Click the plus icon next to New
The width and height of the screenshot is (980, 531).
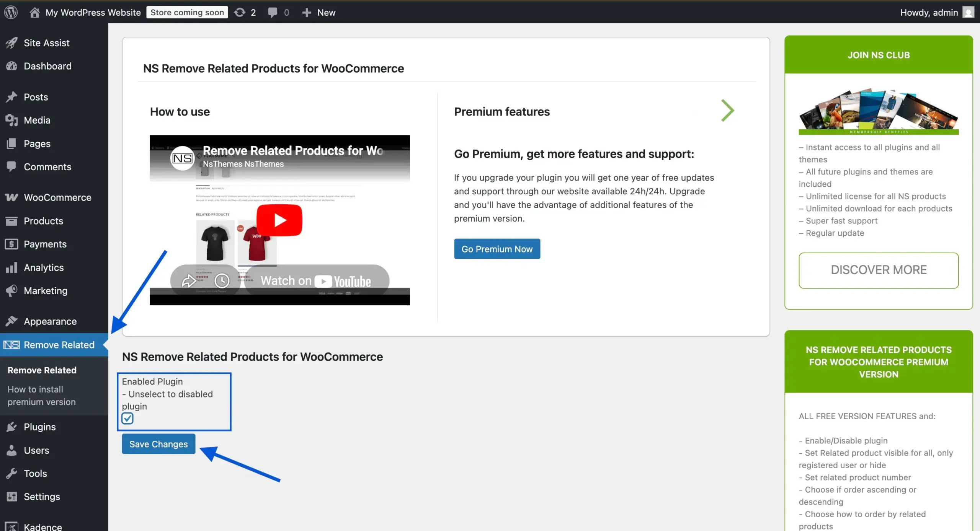tap(306, 13)
